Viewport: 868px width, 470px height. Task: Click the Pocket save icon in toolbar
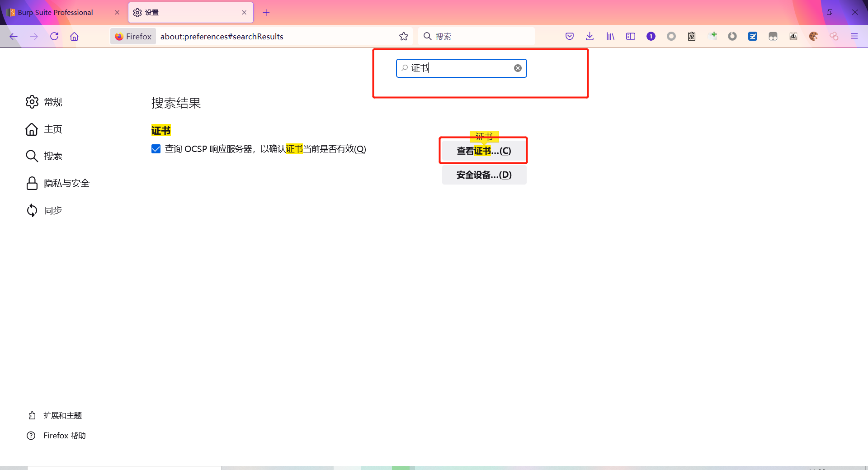click(570, 36)
